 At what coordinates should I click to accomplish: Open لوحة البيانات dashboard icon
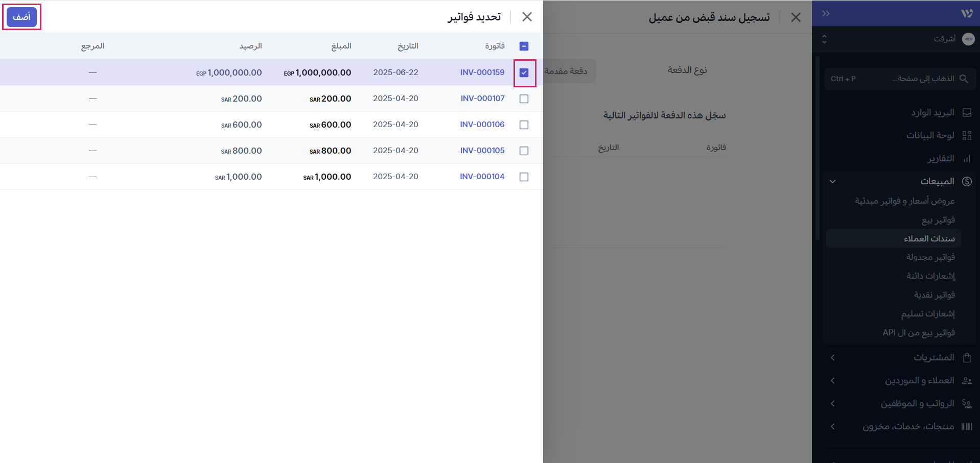[967, 135]
